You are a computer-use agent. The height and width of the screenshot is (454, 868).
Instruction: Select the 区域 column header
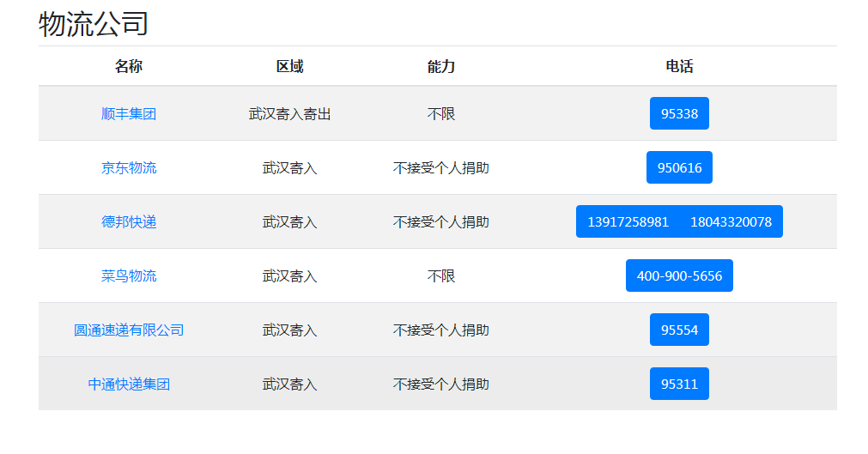coord(289,66)
